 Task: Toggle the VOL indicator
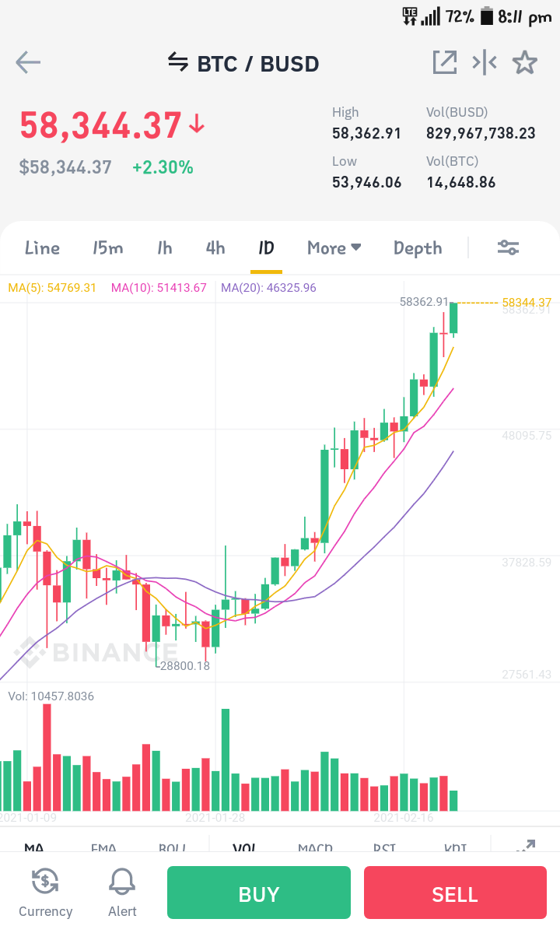click(x=244, y=847)
